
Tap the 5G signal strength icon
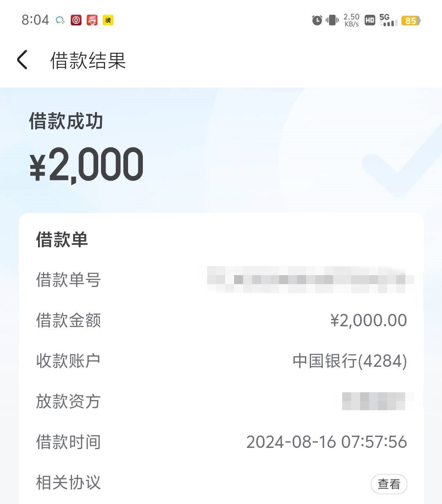coord(388,20)
